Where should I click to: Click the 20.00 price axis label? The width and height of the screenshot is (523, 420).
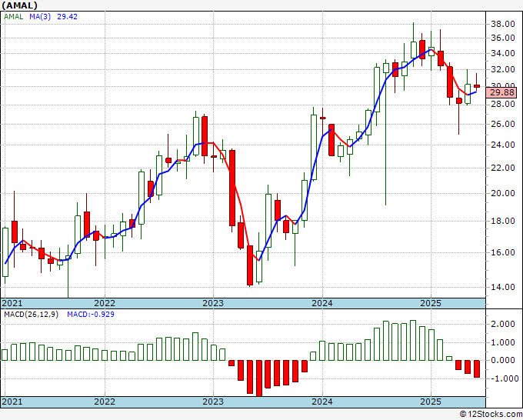point(503,193)
